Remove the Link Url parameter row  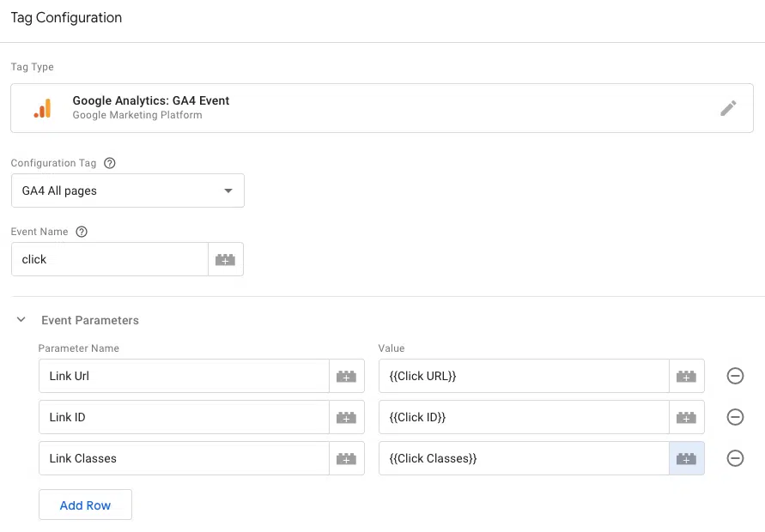pyautogui.click(x=735, y=376)
